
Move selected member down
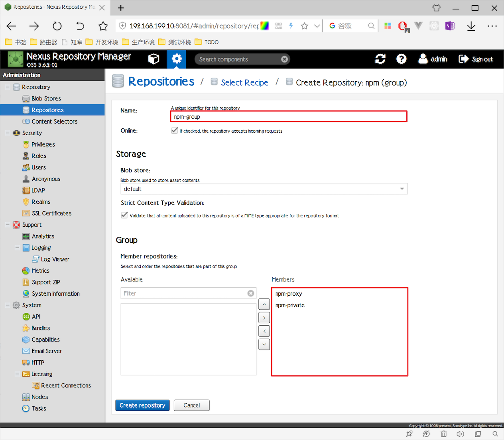tap(264, 344)
